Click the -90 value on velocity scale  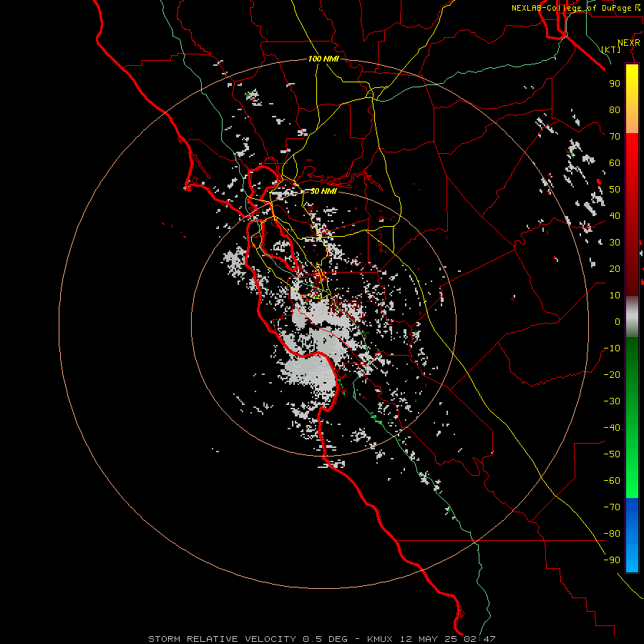[x=612, y=560]
